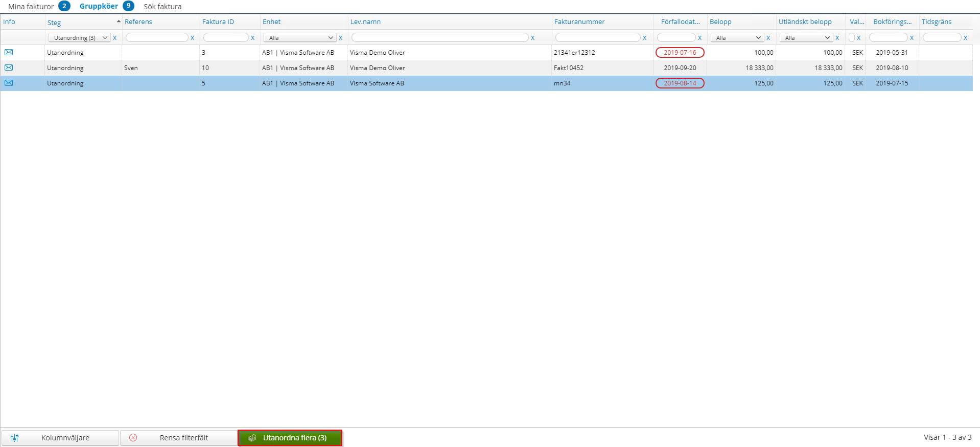Click Rensa filterfält to reset filters
Image resolution: width=980 pixels, height=447 pixels.
pyautogui.click(x=179, y=438)
